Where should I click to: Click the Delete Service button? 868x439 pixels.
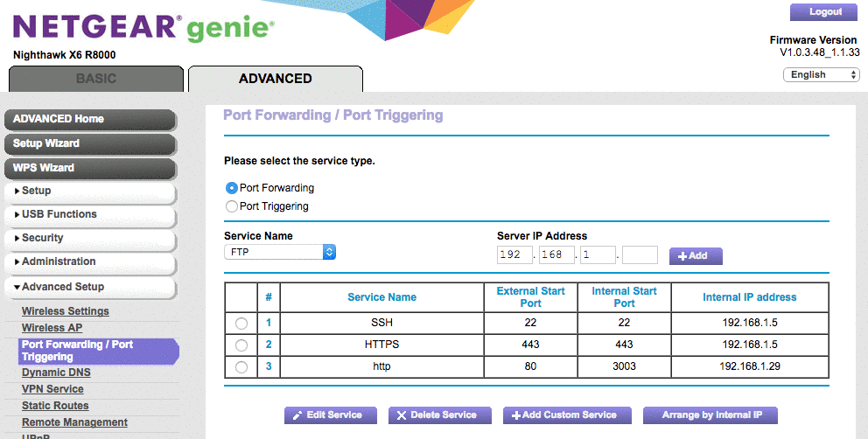pos(439,415)
